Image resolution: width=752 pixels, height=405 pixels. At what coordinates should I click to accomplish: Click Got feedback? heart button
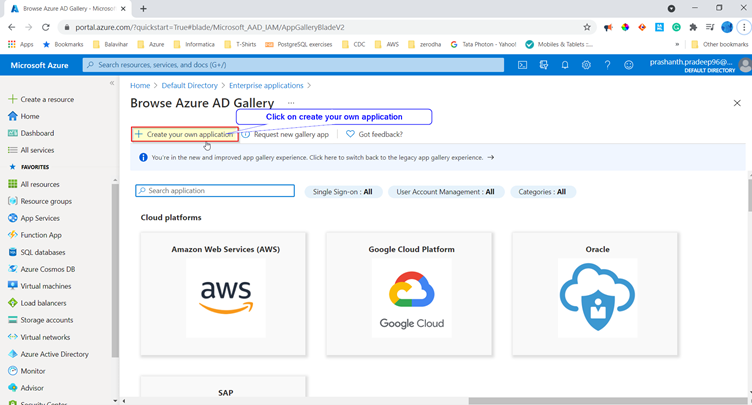[x=374, y=134]
